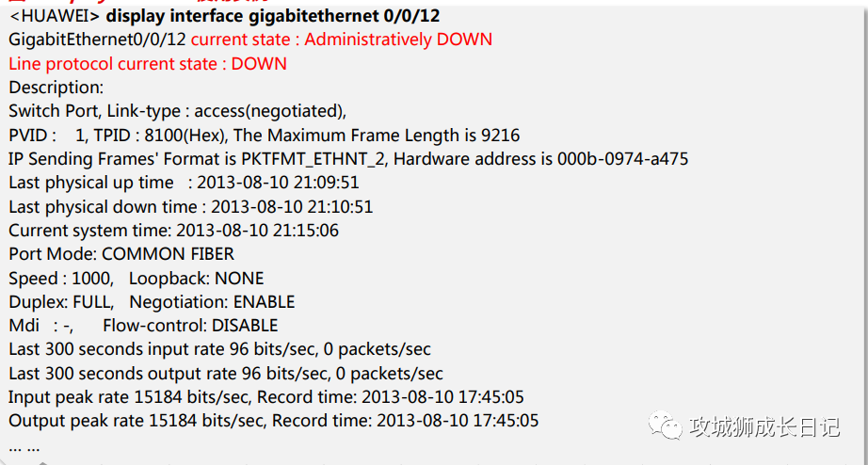Click the <HUAWEI> prompt text

pyautogui.click(x=55, y=16)
